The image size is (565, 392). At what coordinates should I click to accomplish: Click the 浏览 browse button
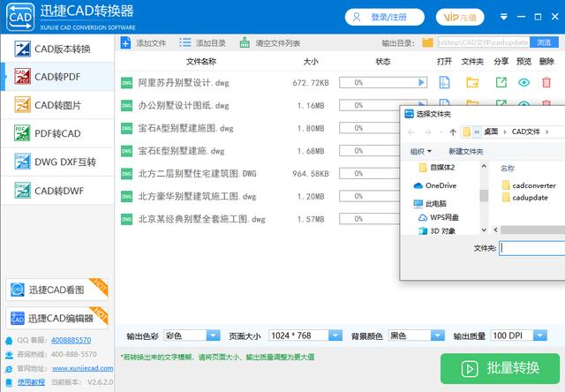pyautogui.click(x=544, y=42)
